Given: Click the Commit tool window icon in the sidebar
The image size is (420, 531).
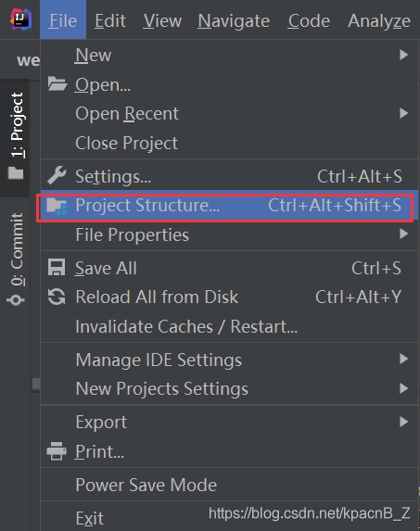Looking at the screenshot, I should (16, 300).
